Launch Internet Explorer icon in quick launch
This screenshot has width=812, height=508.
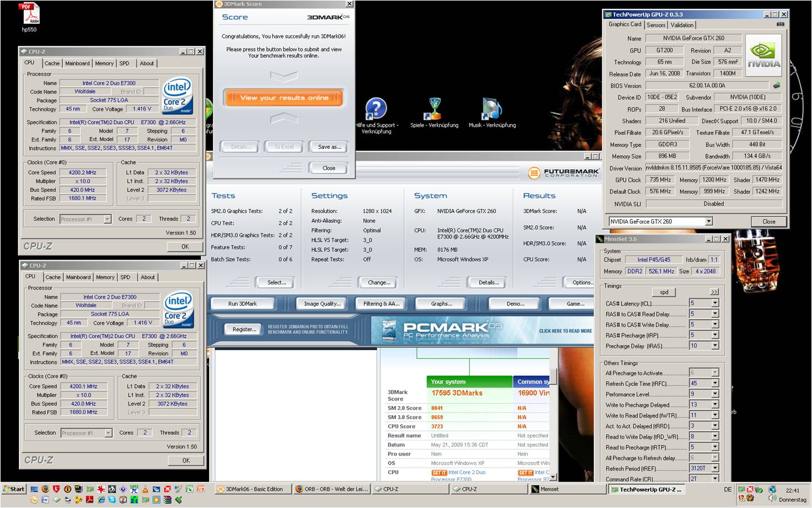point(100,500)
